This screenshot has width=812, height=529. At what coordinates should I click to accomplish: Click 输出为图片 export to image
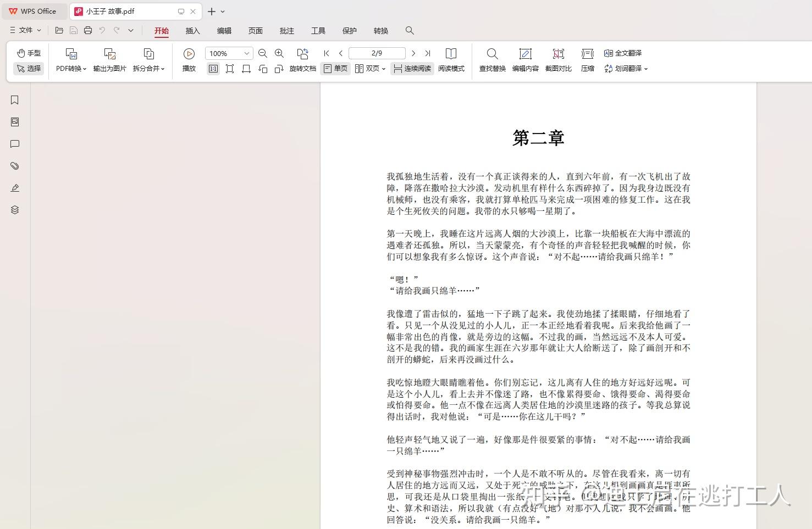[109, 60]
